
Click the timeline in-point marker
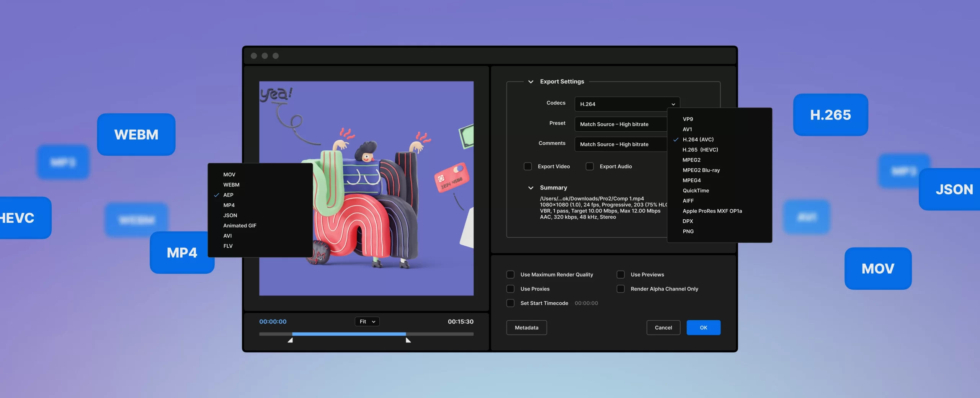pos(290,340)
